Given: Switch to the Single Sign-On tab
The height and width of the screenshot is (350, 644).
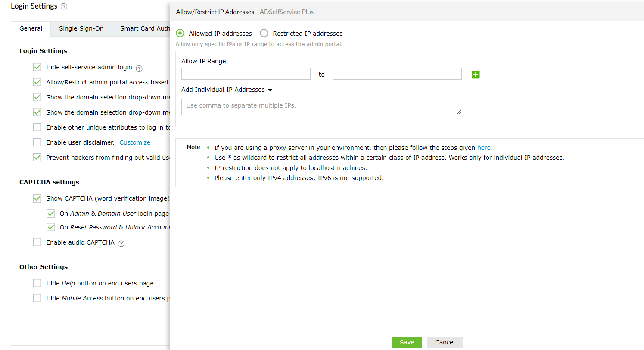Looking at the screenshot, I should click(x=81, y=28).
